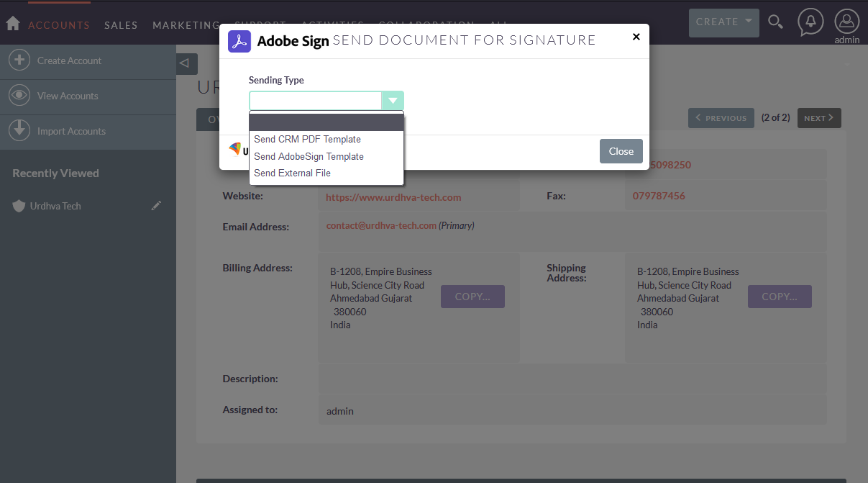Click the Description field label
Screen dimensions: 868x483
[250, 379]
